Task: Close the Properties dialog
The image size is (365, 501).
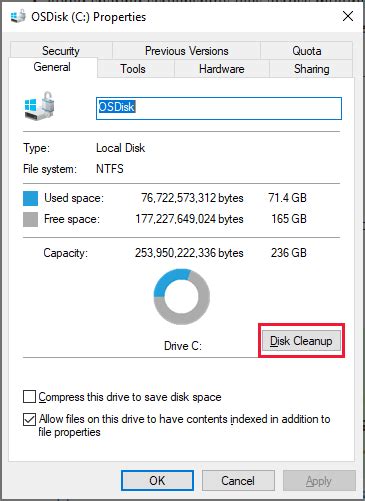Action: point(348,16)
